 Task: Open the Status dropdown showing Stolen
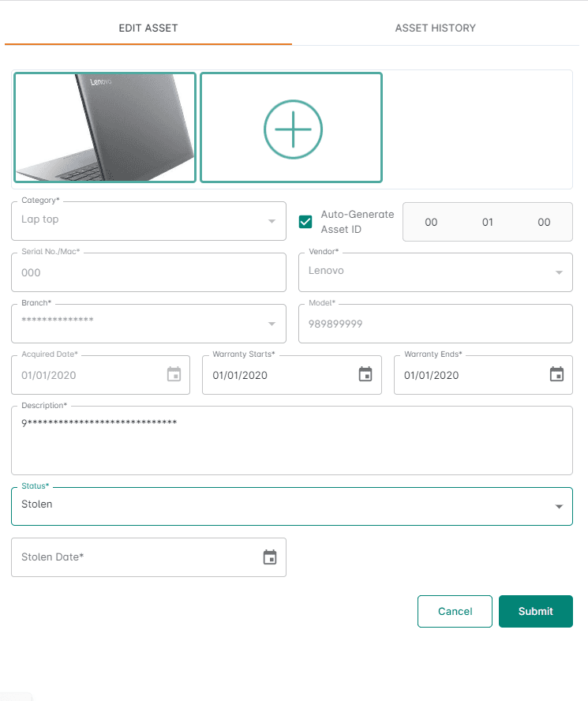click(x=559, y=506)
